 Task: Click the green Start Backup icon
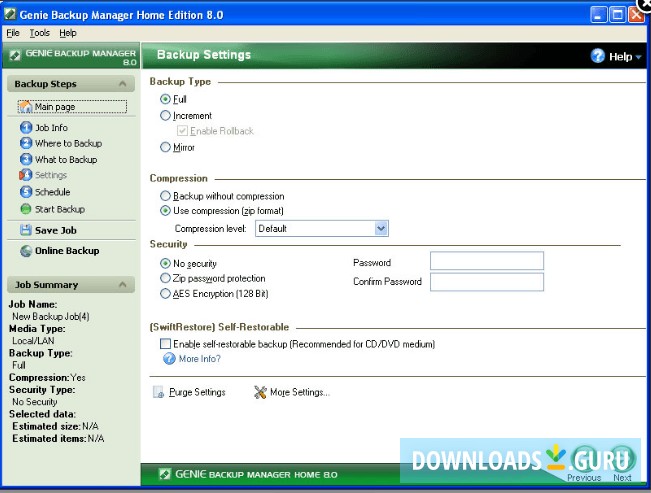26,209
